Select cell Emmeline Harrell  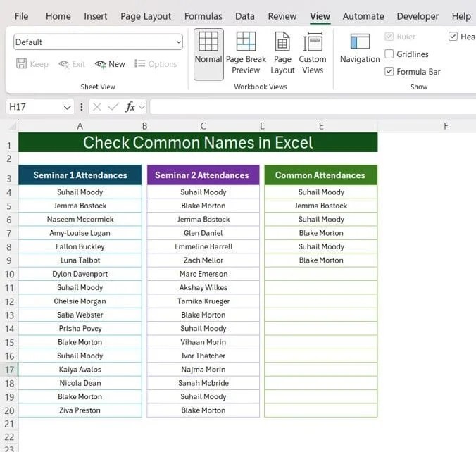pyautogui.click(x=203, y=246)
